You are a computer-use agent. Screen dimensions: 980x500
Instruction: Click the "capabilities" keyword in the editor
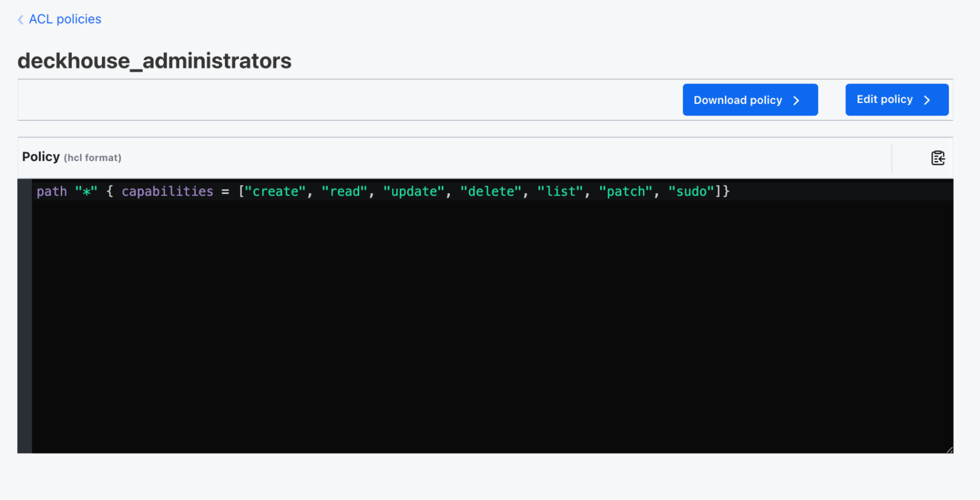167,191
